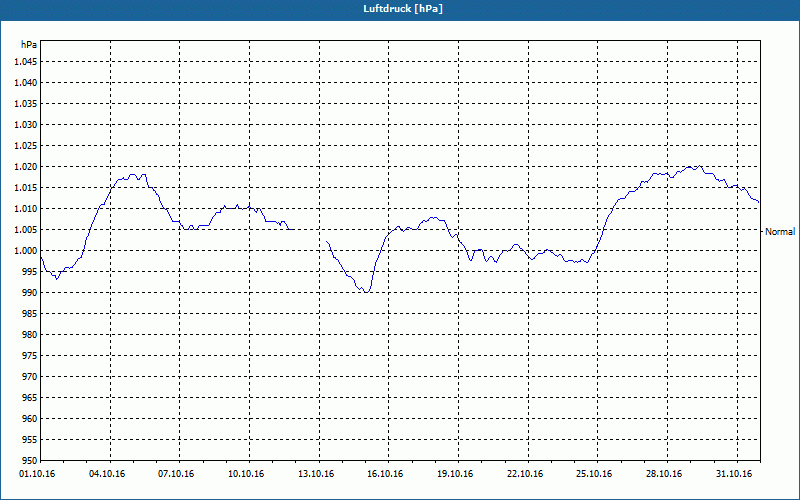Click the 19.10.16 date label
Screen dimensions: 800x500
(x=455, y=474)
